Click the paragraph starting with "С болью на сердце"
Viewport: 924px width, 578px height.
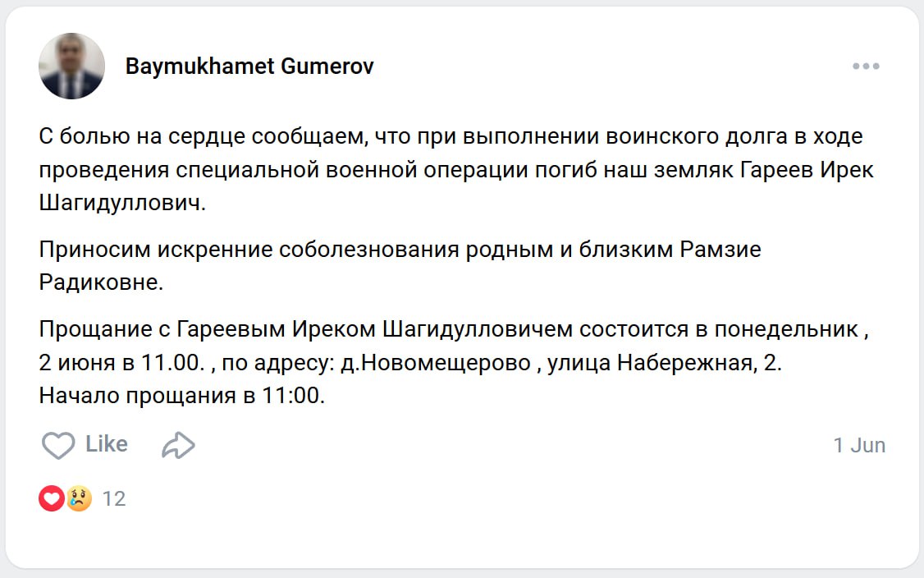coord(451,136)
